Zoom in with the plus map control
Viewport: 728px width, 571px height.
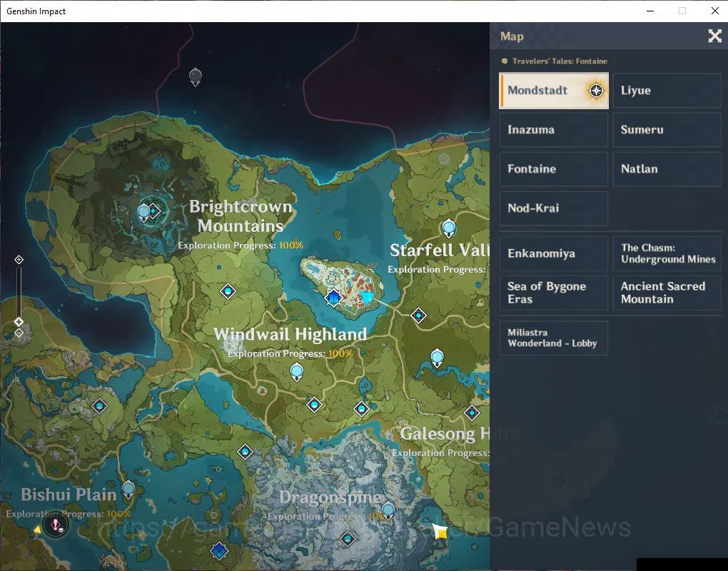click(x=19, y=260)
